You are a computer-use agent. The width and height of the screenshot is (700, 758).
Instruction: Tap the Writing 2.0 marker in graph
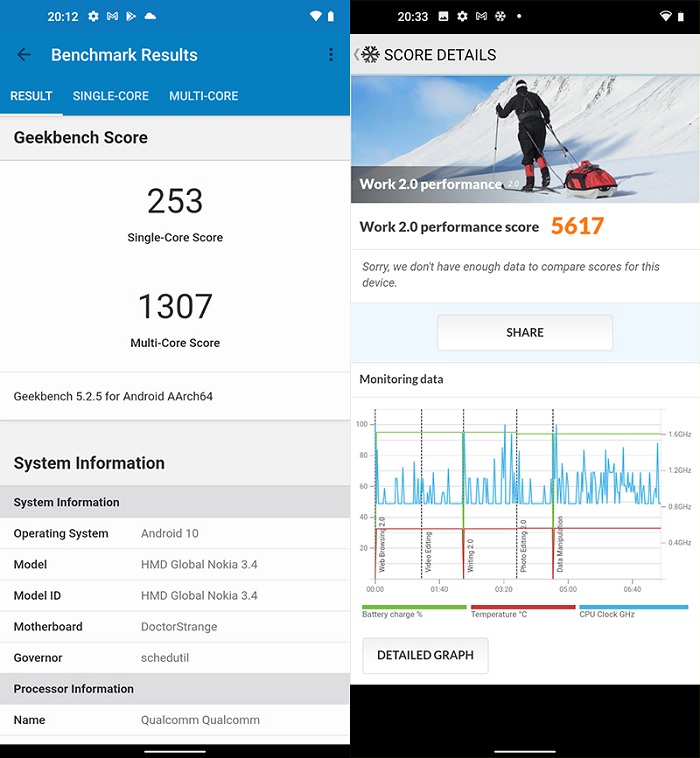pyautogui.click(x=470, y=555)
